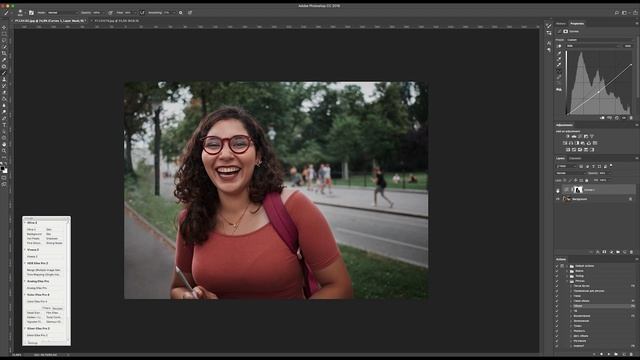Viewport: 640px width, 360px height.
Task: Select the Lasso tool
Action: (x=4, y=41)
